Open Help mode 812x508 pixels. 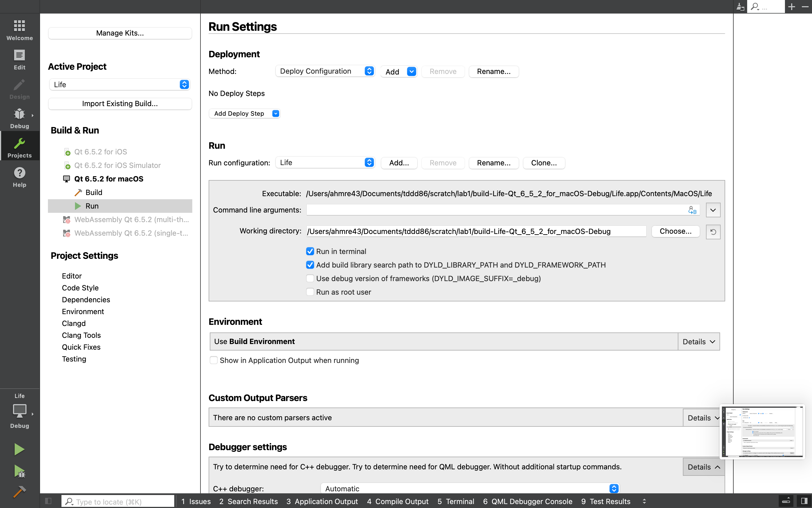[19, 177]
